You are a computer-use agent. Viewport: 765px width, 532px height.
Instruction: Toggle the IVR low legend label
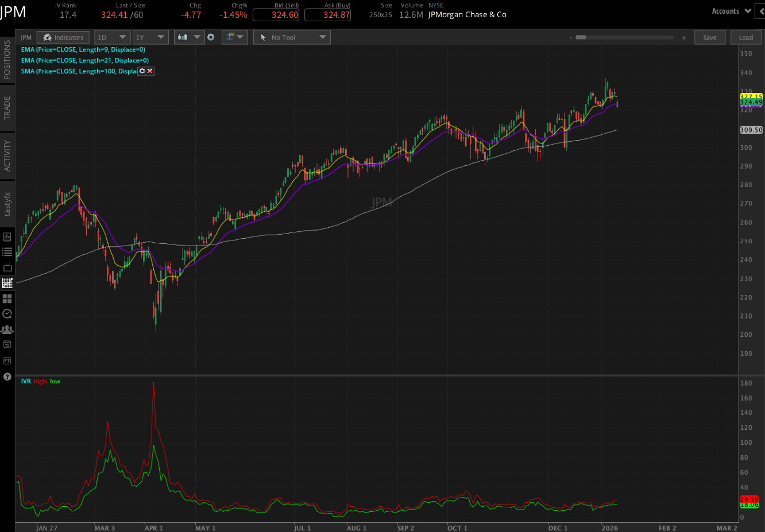point(54,381)
